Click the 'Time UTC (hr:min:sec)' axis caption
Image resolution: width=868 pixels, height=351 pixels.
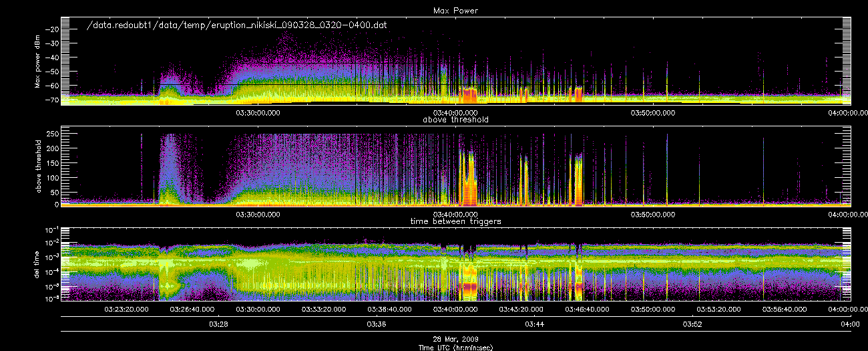(456, 346)
